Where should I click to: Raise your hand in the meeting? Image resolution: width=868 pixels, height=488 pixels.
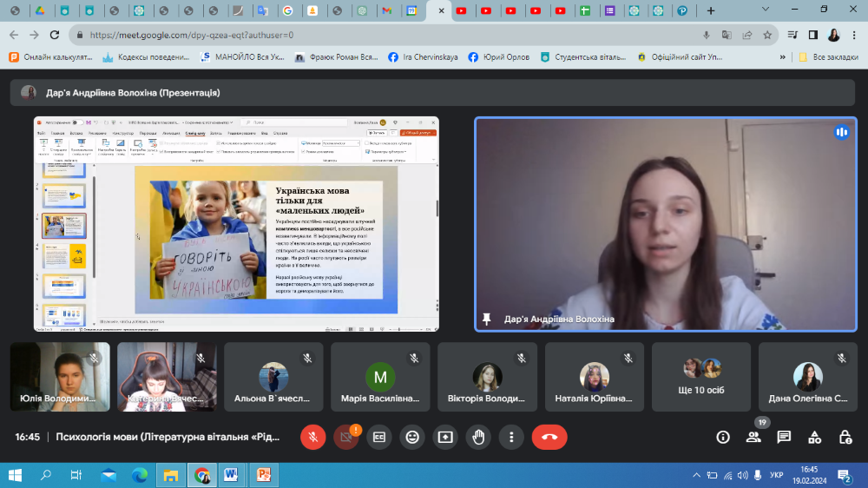click(478, 437)
